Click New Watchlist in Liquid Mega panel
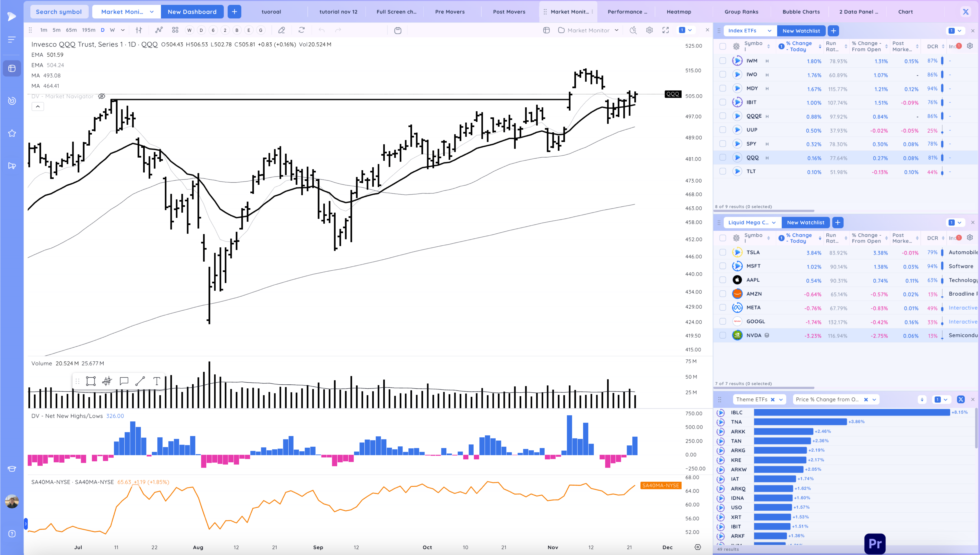 pos(806,223)
